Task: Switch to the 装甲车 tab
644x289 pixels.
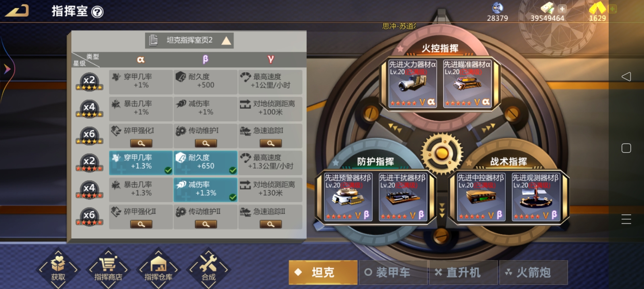Action: click(x=393, y=273)
